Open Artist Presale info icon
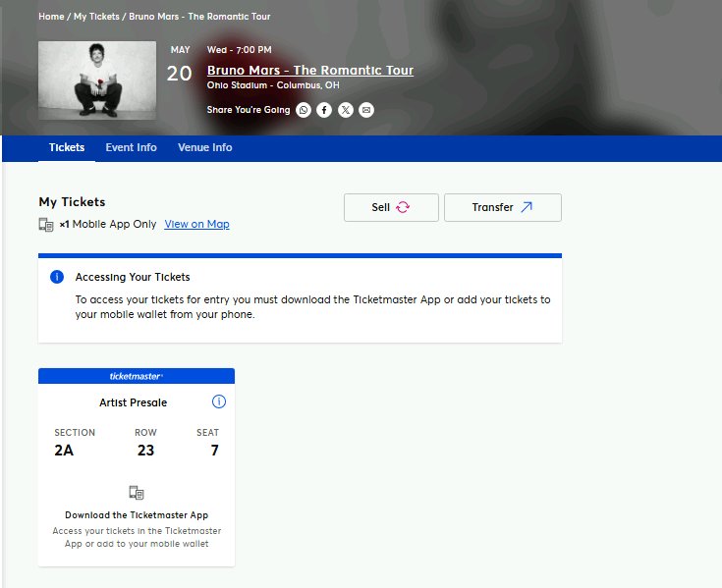The image size is (722, 588). [x=219, y=401]
